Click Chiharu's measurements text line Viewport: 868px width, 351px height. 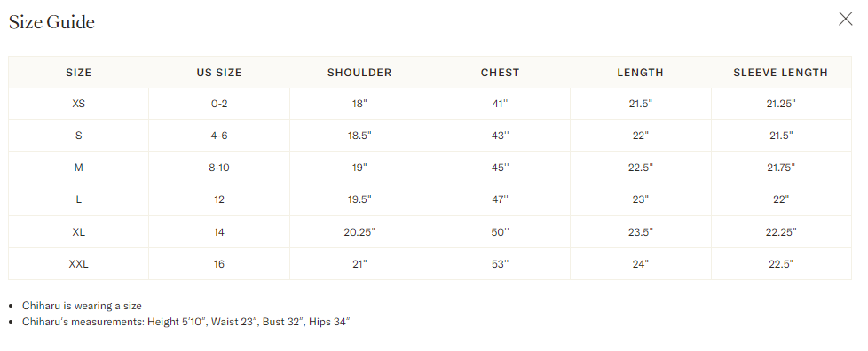(x=186, y=321)
